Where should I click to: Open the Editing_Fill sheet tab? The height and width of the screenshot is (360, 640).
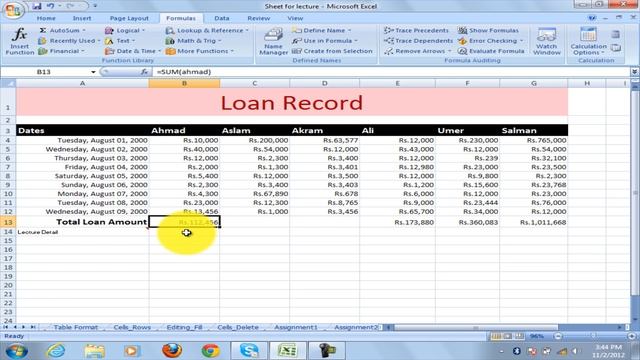184,327
